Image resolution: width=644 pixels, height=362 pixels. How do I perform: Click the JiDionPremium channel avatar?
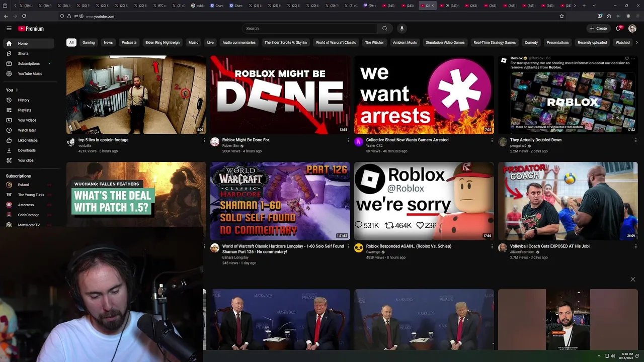[x=503, y=248]
